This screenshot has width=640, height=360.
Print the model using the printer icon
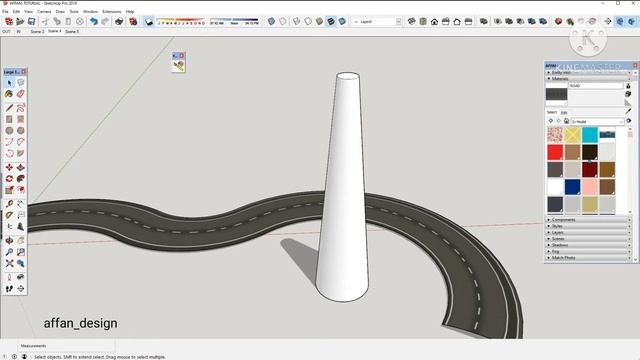[x=119, y=21]
